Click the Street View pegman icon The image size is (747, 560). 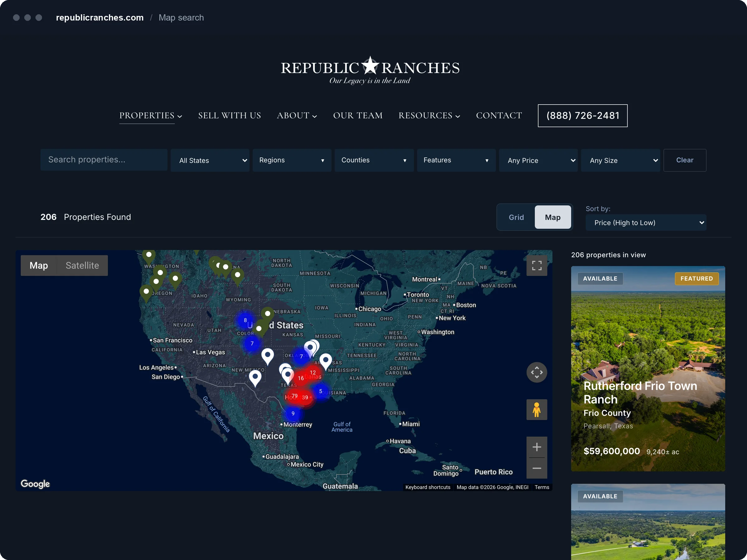point(537,409)
